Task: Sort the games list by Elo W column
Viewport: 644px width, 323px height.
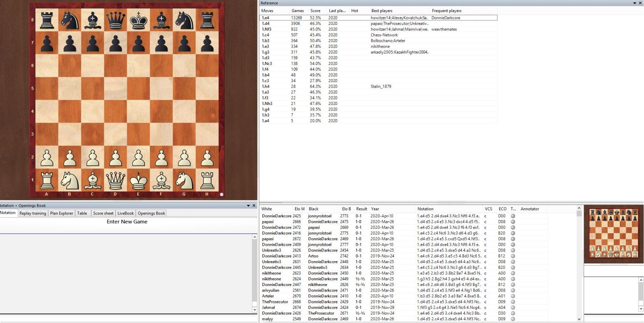Action: pyautogui.click(x=299, y=209)
